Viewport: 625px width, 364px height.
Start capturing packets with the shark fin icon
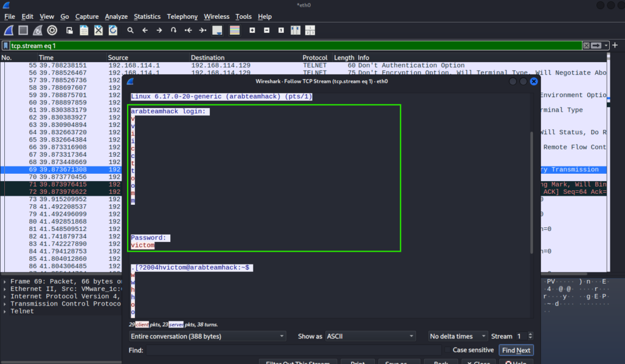pyautogui.click(x=9, y=30)
